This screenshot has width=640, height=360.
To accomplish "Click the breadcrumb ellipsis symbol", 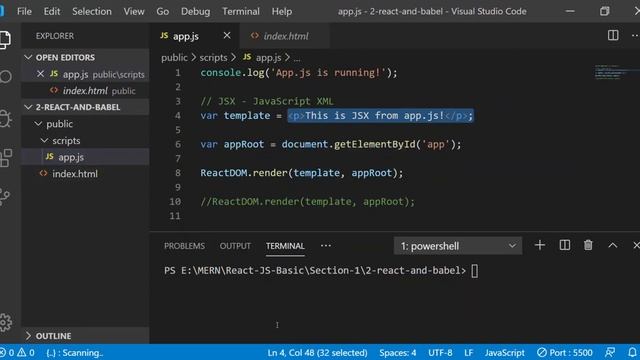I will pos(297,58).
